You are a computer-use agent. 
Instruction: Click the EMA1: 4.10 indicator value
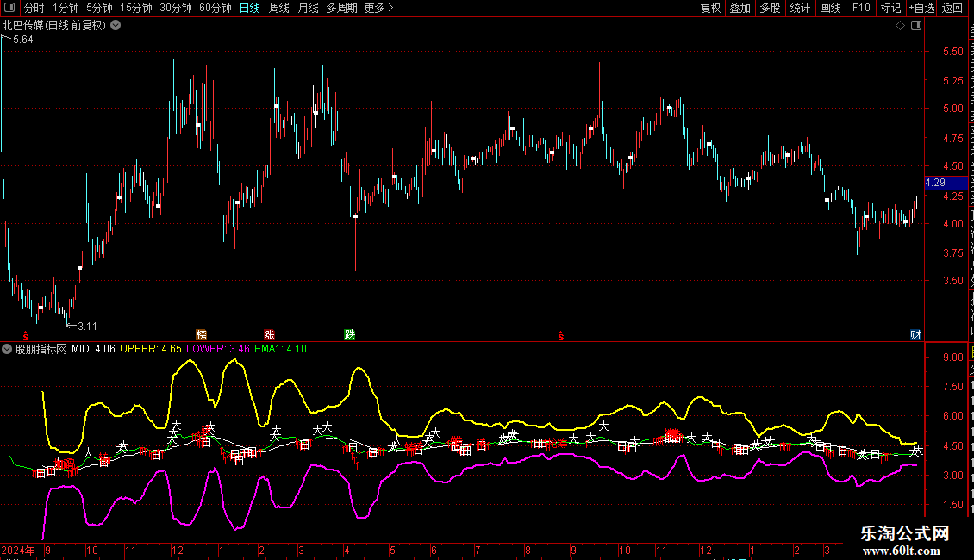click(x=281, y=349)
